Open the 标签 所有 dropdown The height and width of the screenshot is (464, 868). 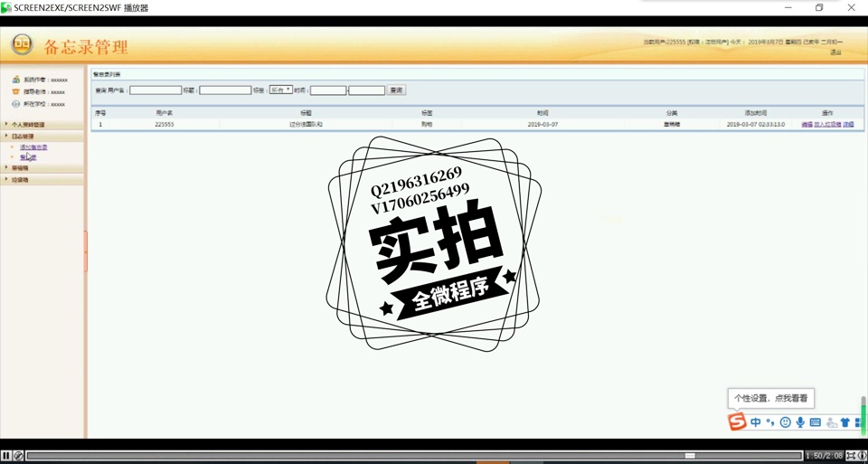click(x=281, y=90)
